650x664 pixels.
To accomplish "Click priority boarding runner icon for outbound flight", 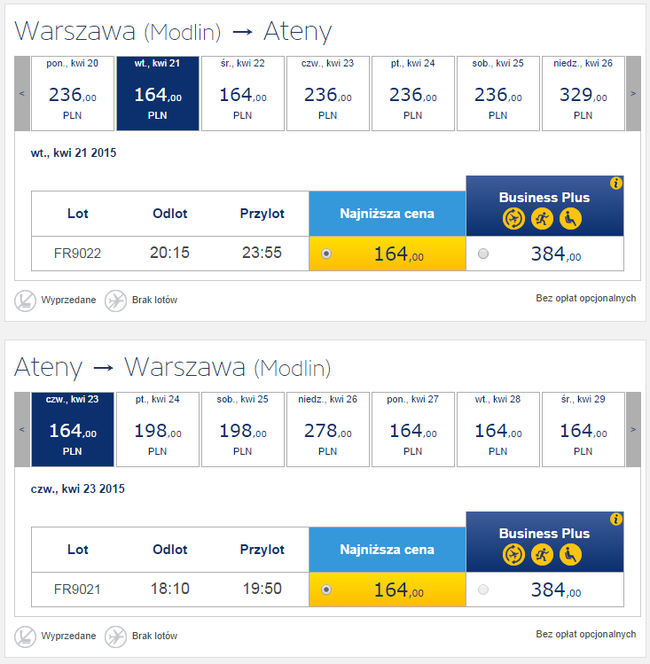I will 541,218.
